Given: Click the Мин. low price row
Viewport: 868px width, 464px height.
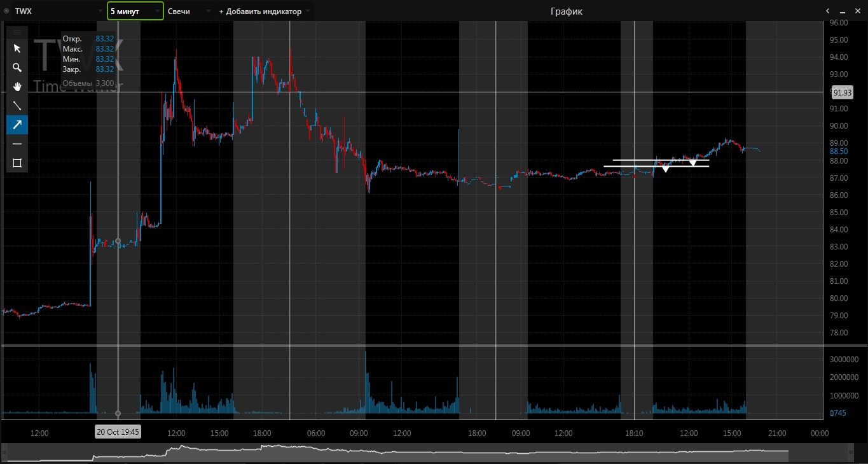Looking at the screenshot, I should pyautogui.click(x=88, y=59).
